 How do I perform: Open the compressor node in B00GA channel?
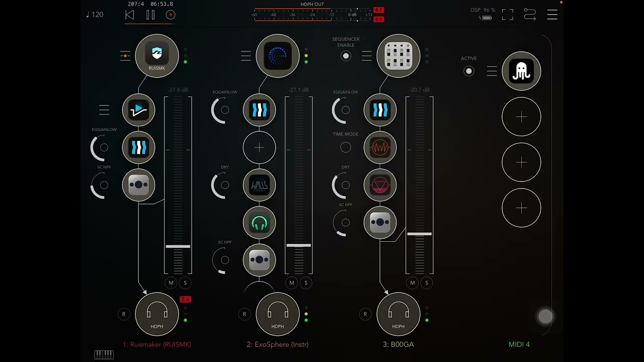(x=380, y=223)
